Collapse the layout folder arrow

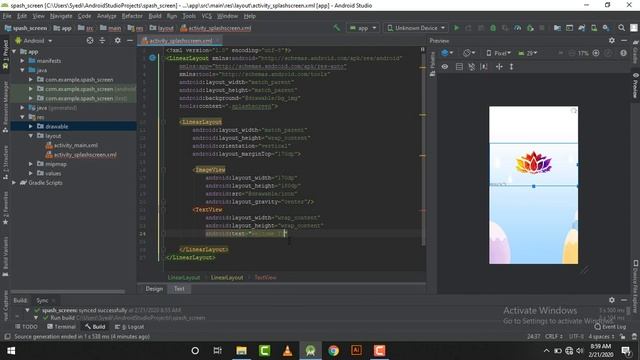point(31,136)
